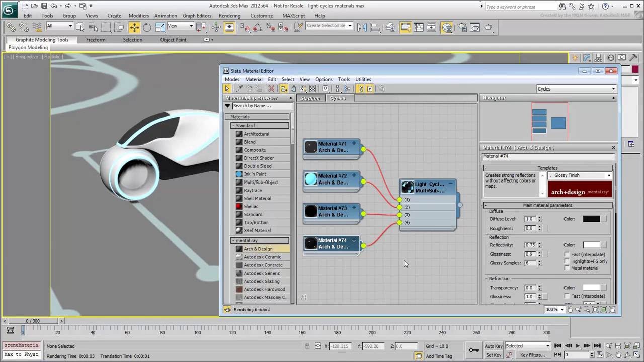Go to the start frame
This screenshot has width=644, height=362.
tap(557, 346)
